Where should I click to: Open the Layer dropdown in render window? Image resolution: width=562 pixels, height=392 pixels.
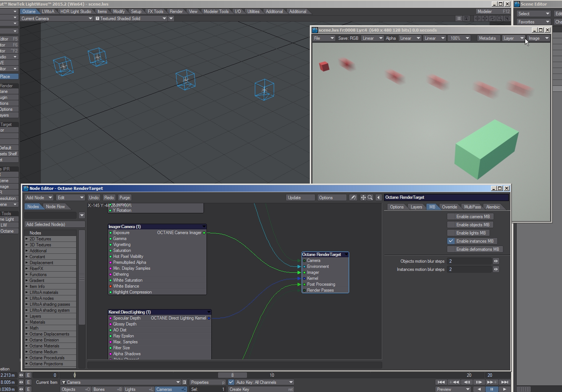(x=514, y=38)
